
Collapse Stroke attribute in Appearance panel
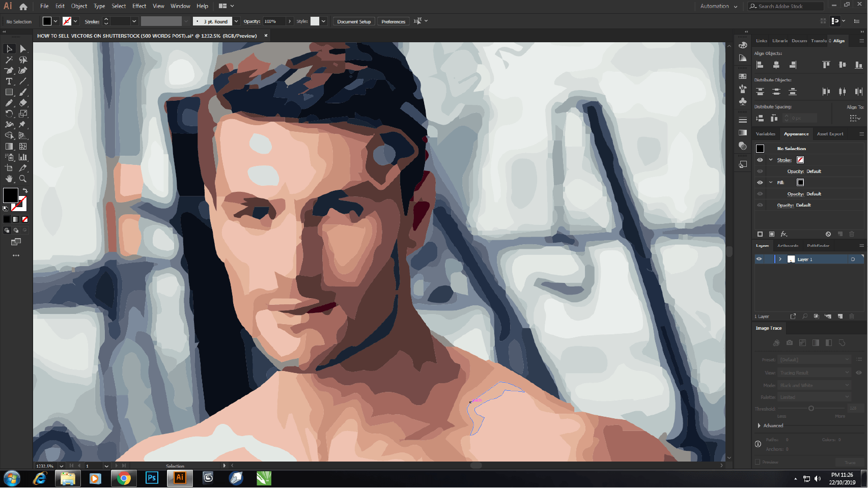pos(771,160)
